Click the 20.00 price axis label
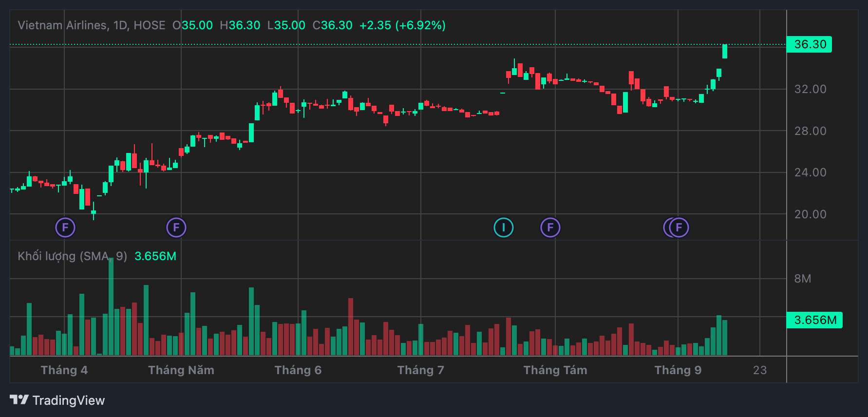The image size is (868, 417). coord(811,214)
